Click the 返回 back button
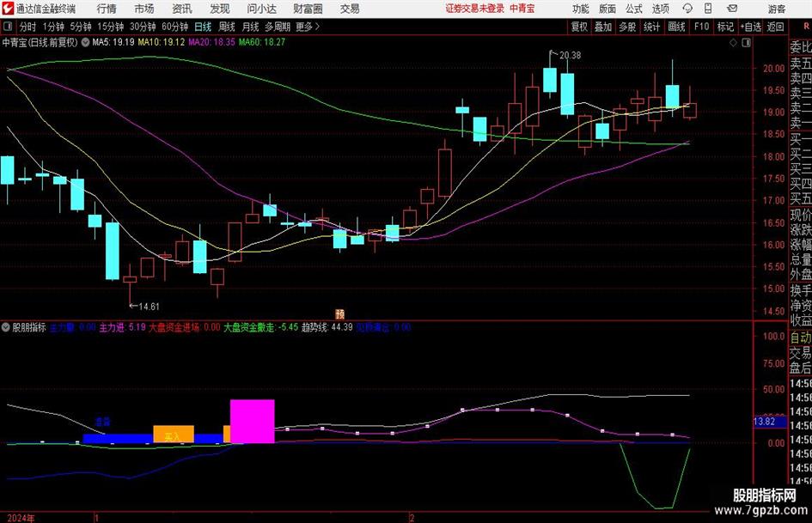This screenshot has width=812, height=523. [x=775, y=27]
